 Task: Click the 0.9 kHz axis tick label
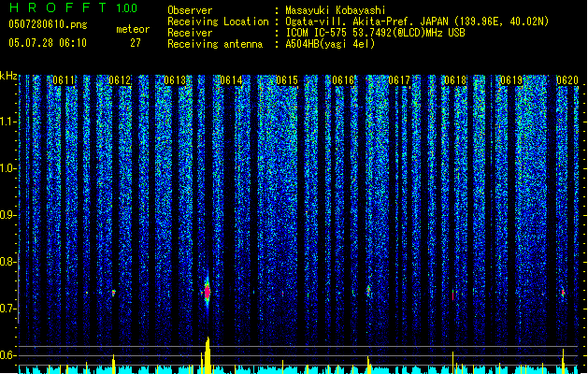[x=7, y=215]
